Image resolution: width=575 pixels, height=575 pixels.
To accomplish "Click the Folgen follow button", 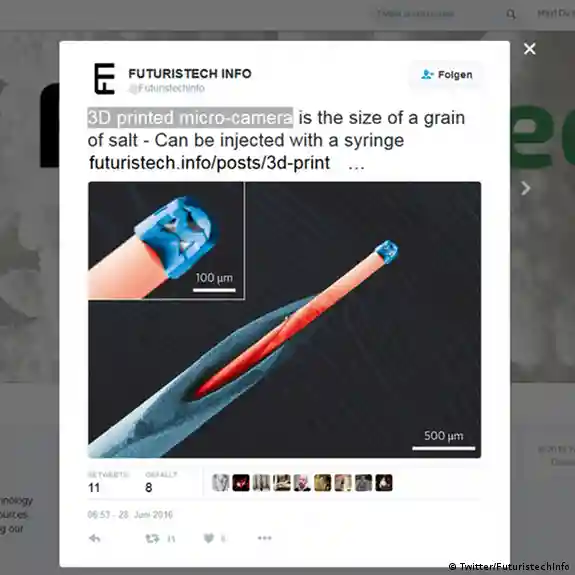I will [446, 75].
